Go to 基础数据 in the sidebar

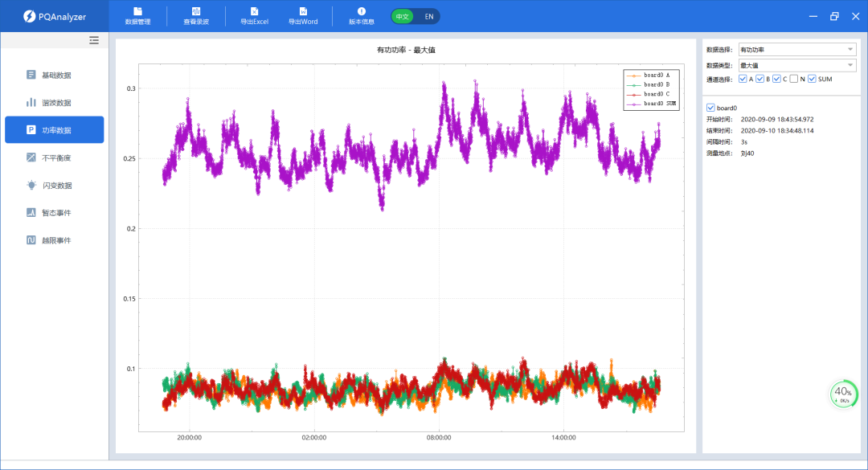(x=55, y=75)
